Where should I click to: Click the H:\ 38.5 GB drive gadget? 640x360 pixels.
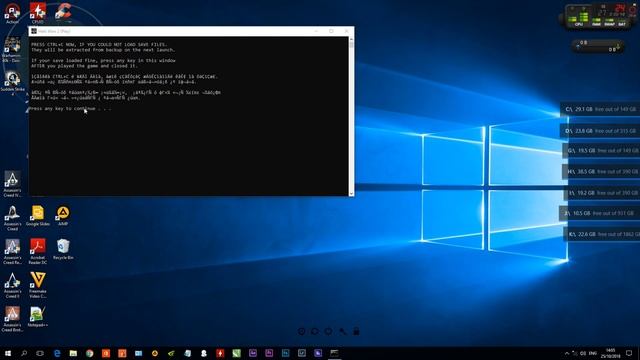602,172
